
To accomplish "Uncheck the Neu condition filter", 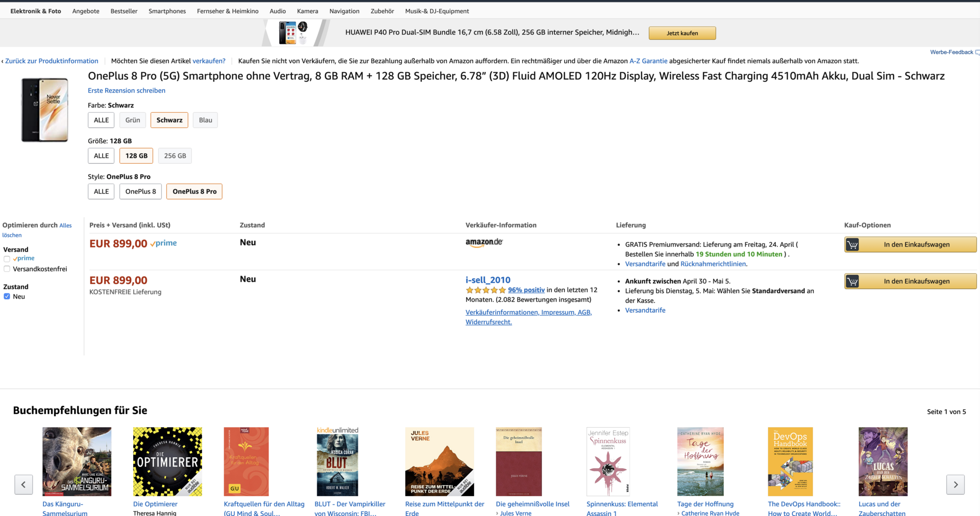I will [x=7, y=297].
